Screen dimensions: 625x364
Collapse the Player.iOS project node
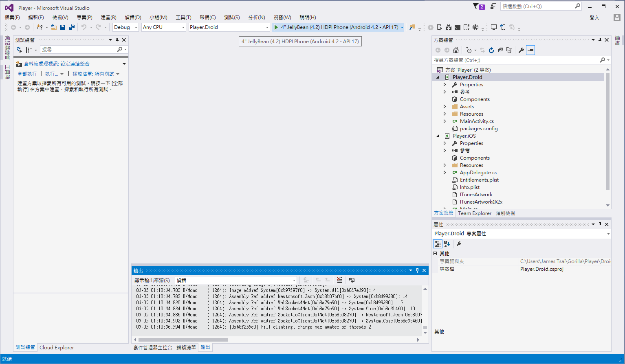[x=438, y=136]
